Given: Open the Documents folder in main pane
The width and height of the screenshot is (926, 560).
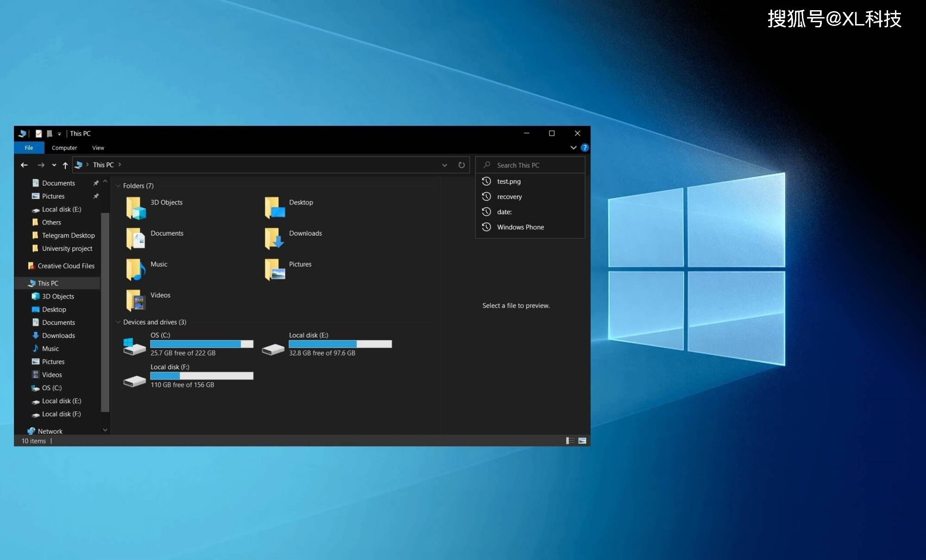Looking at the screenshot, I should coord(136,239).
